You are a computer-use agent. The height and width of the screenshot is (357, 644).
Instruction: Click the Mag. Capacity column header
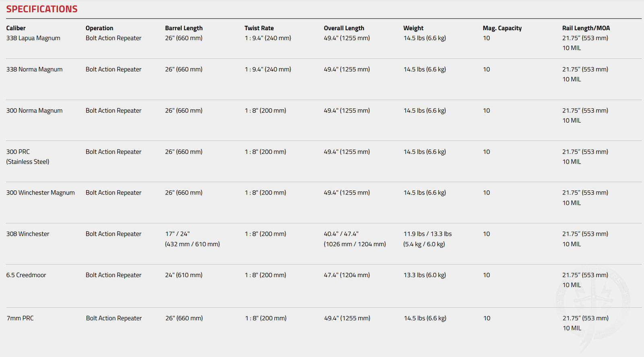[502, 28]
